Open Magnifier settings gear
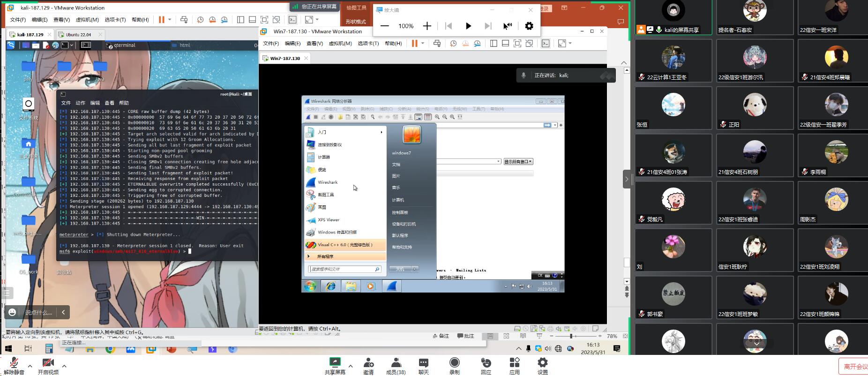 (x=529, y=26)
